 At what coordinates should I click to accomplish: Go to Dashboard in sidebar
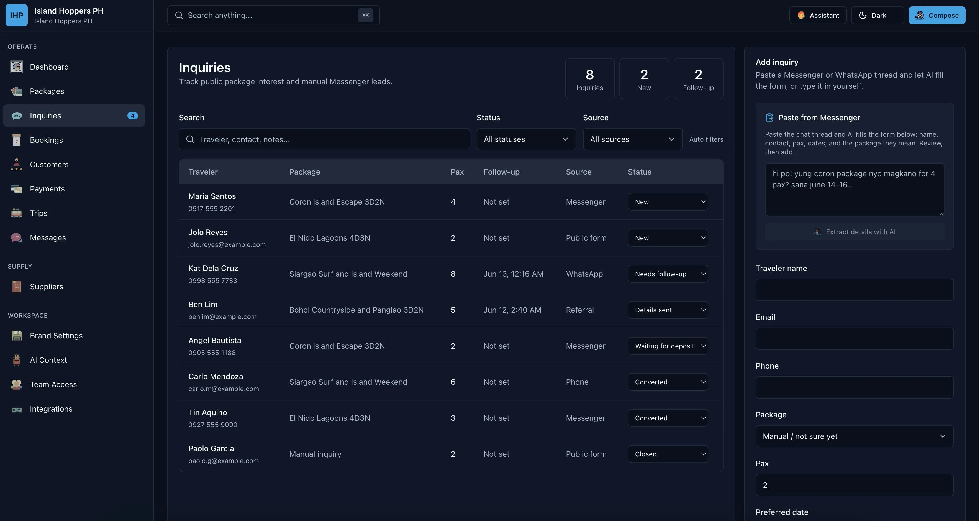point(74,67)
